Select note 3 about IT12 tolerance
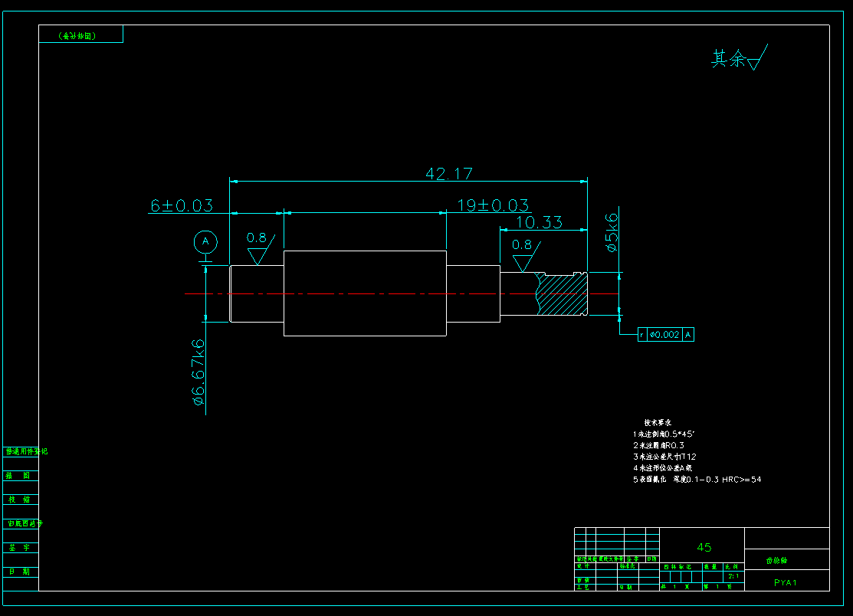The height and width of the screenshot is (616, 853). [664, 457]
